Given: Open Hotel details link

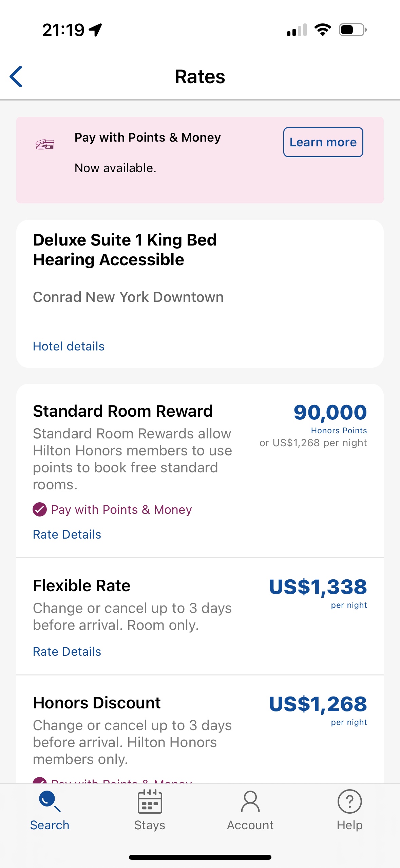Looking at the screenshot, I should coord(69,346).
